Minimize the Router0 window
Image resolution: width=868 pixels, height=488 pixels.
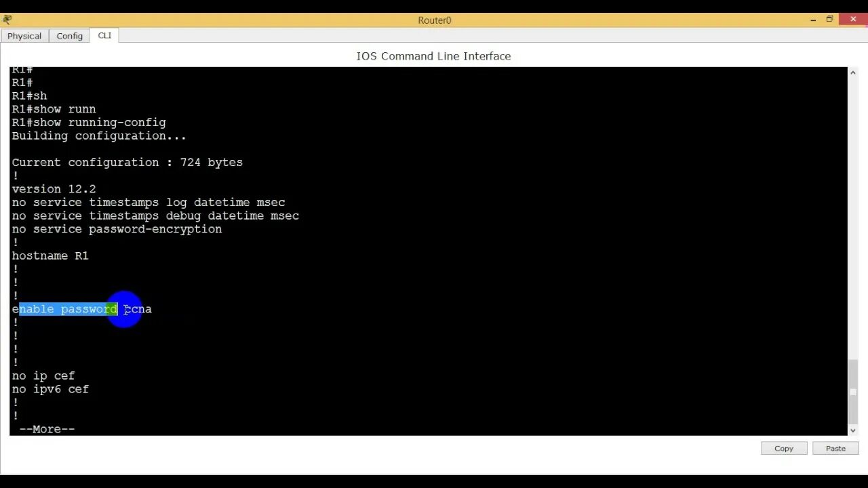point(812,20)
